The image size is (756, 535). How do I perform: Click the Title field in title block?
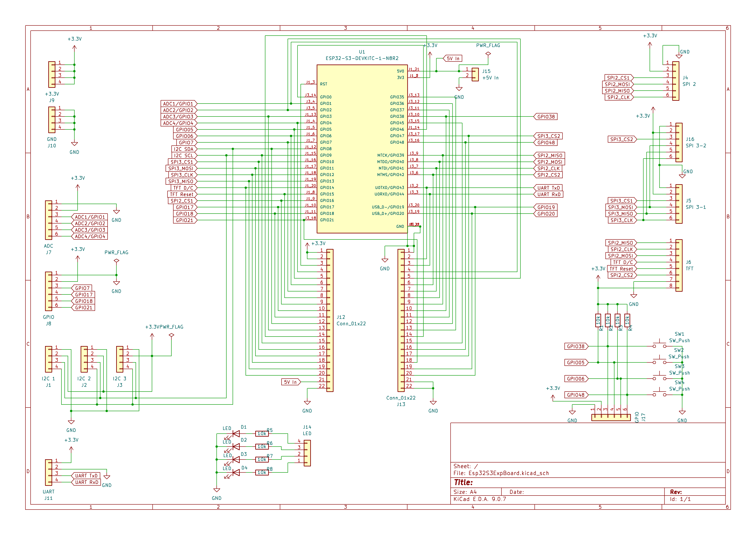[588, 482]
